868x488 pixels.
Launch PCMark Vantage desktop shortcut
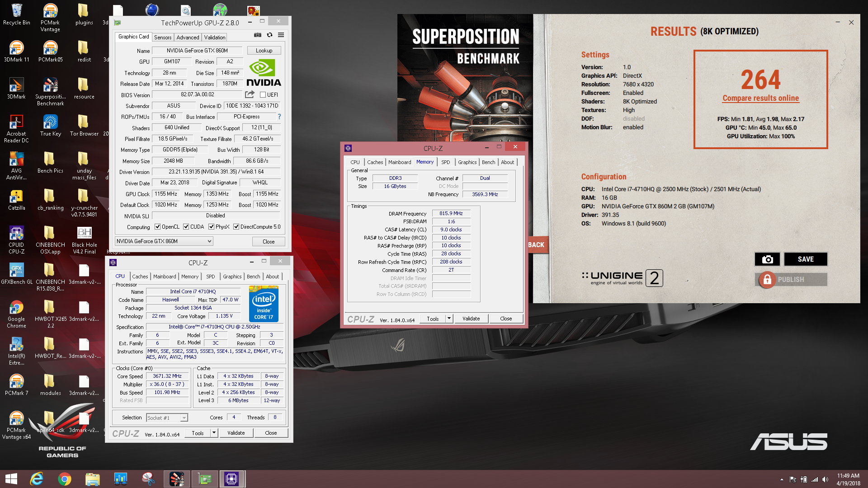pos(50,18)
